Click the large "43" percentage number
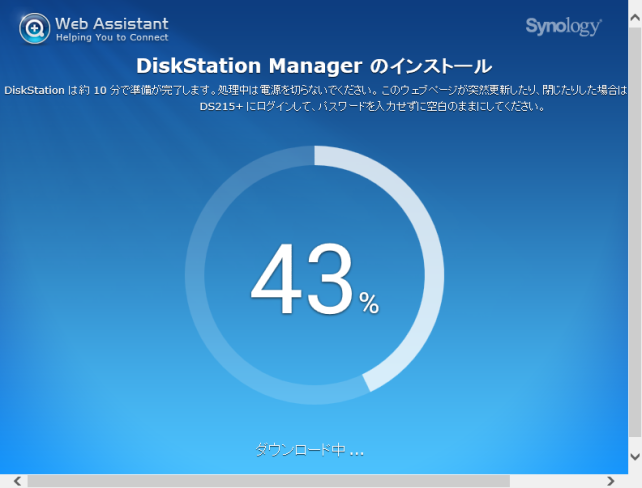The image size is (642, 488). [x=302, y=279]
